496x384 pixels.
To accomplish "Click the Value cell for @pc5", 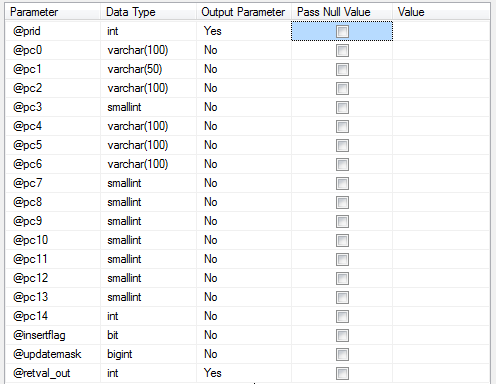I will [441, 145].
